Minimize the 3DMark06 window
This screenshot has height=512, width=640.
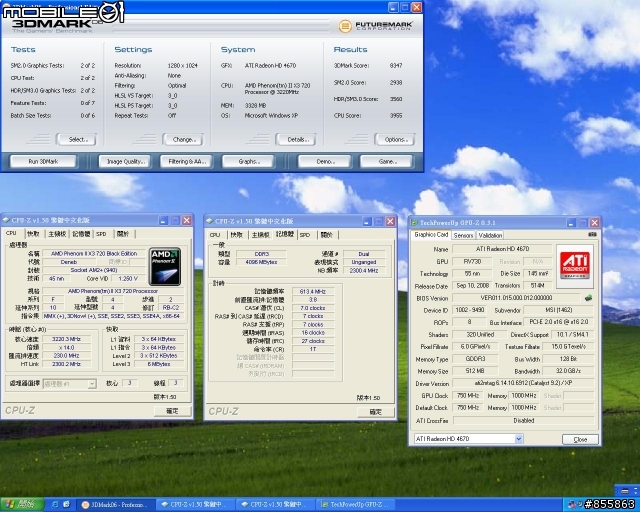pos(393,7)
